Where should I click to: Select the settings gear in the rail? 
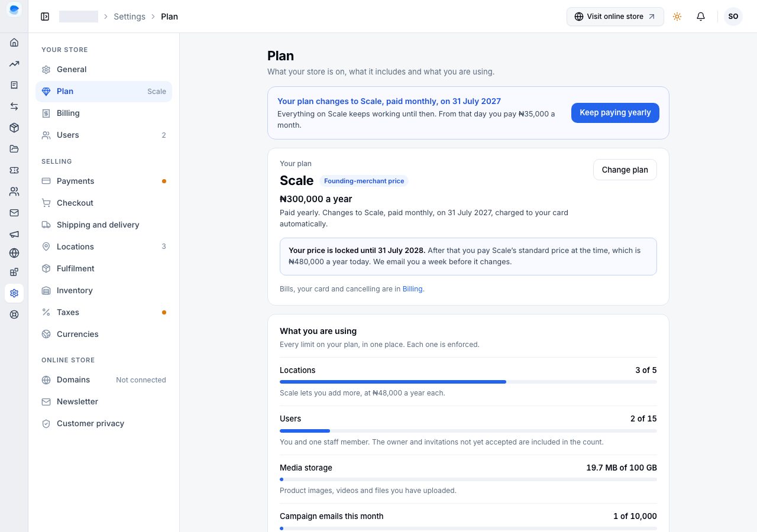(x=14, y=293)
